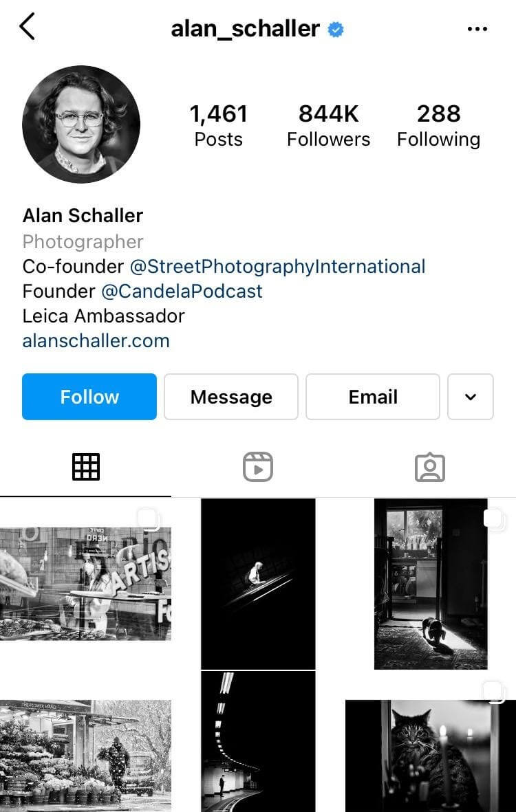The height and width of the screenshot is (812, 516).
Task: Open @StreetPhotographyInternational link
Action: point(277,267)
